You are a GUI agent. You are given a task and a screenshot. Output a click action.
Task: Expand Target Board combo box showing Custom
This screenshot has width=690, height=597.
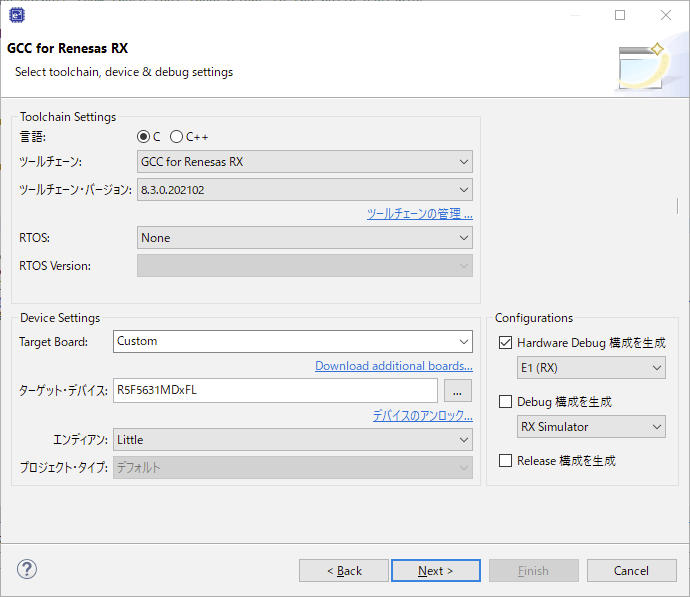(x=293, y=341)
